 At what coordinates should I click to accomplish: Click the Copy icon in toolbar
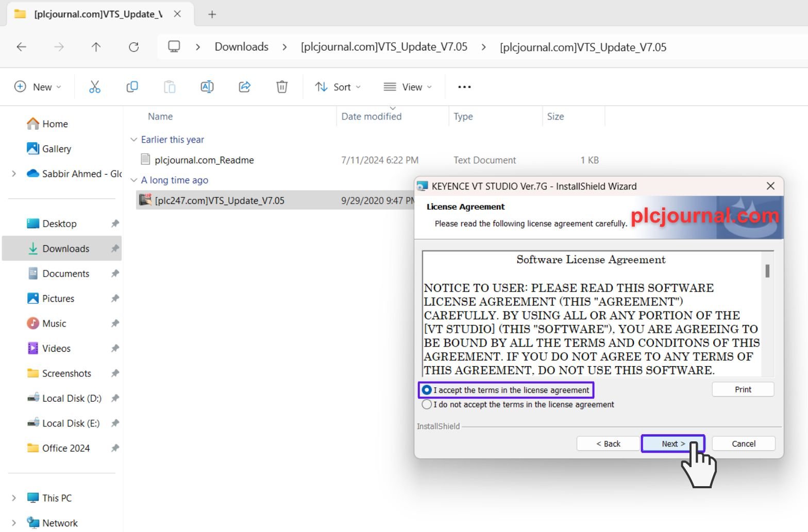coord(132,87)
